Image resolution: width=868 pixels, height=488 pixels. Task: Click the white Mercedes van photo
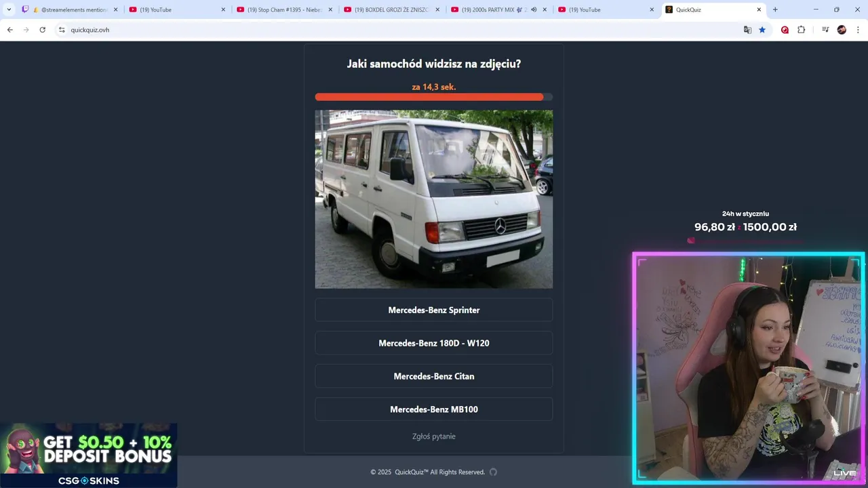coord(434,199)
